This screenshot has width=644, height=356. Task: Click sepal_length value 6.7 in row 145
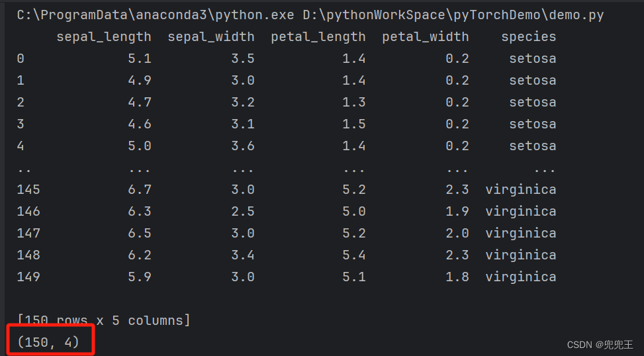140,190
